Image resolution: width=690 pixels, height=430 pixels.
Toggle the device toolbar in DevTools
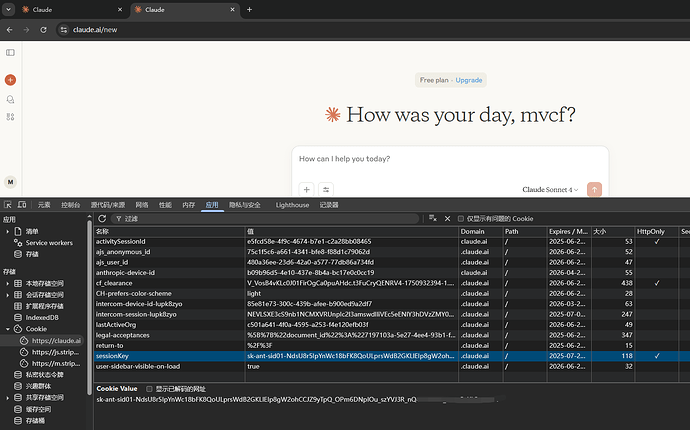coord(22,205)
